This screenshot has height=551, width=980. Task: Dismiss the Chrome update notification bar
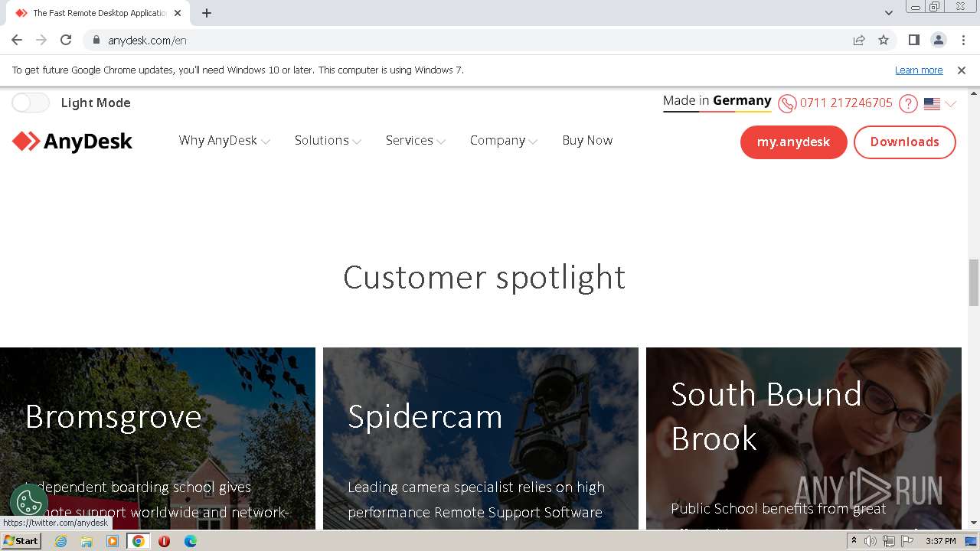962,70
